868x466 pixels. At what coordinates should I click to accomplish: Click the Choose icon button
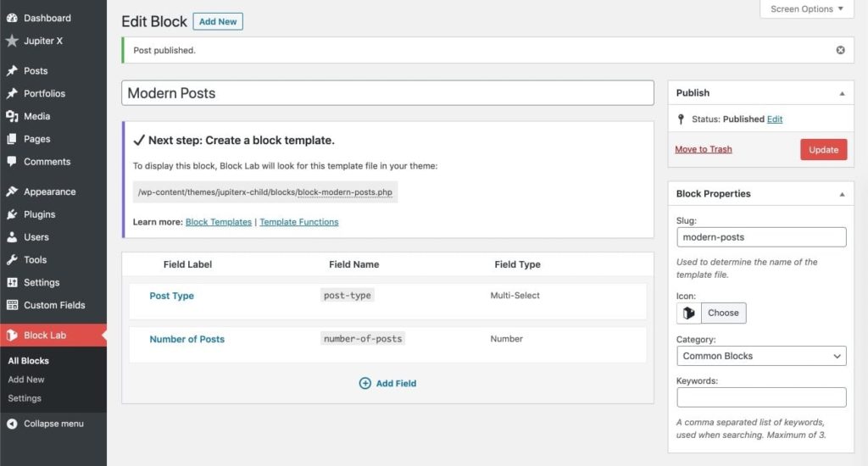coord(723,313)
